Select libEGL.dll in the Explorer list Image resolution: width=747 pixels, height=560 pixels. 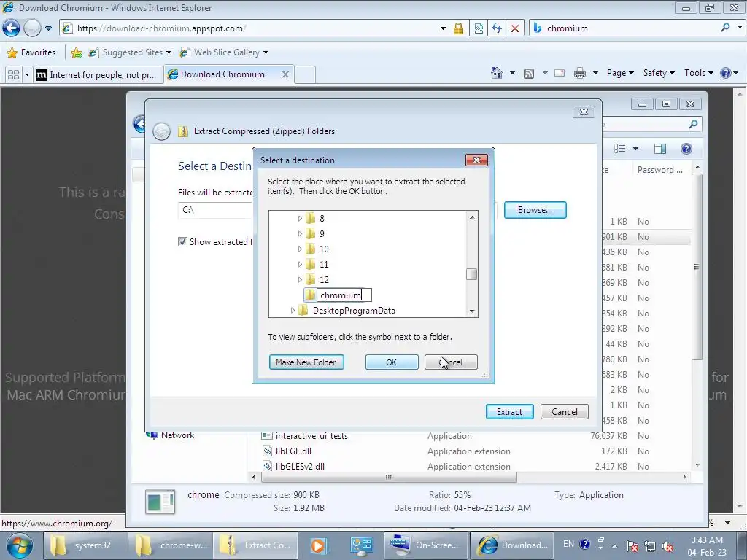click(293, 451)
